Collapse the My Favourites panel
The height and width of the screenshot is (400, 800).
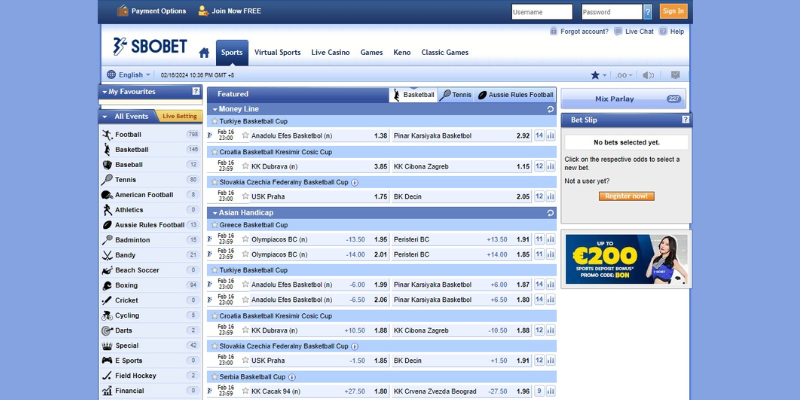(105, 92)
